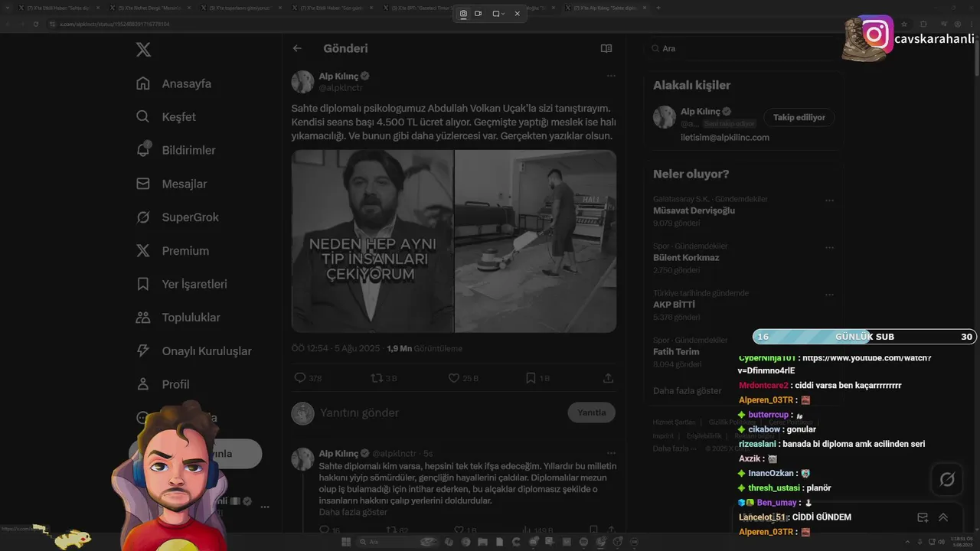
Task: Click the Ara search field on X
Action: coord(743,48)
